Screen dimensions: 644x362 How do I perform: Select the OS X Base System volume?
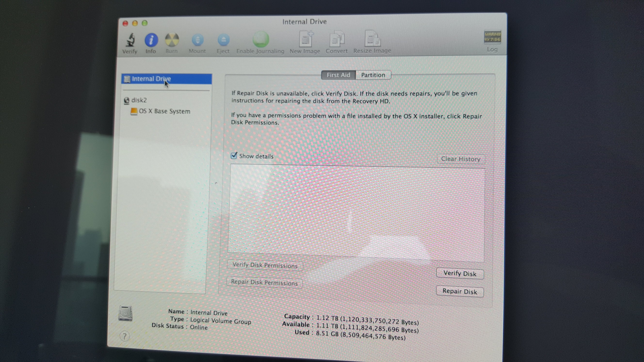pos(161,111)
